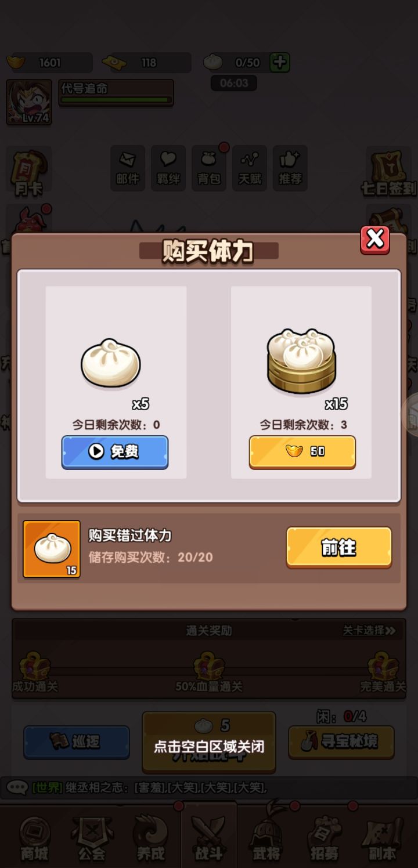
Task: Expand the 关卡选择 stage selection arrows
Action: pos(369,631)
